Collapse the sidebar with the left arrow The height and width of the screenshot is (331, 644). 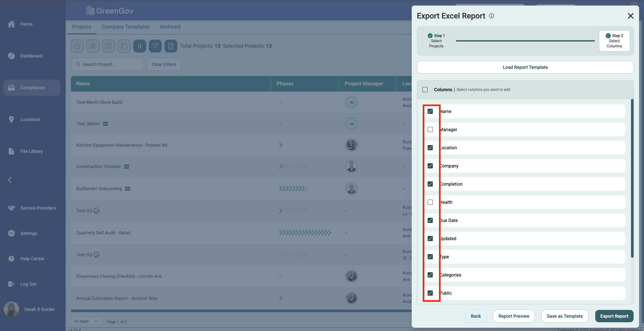pos(10,180)
